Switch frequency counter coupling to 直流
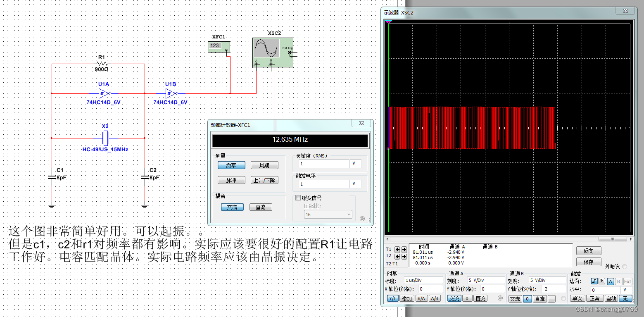644x317 pixels. point(260,207)
